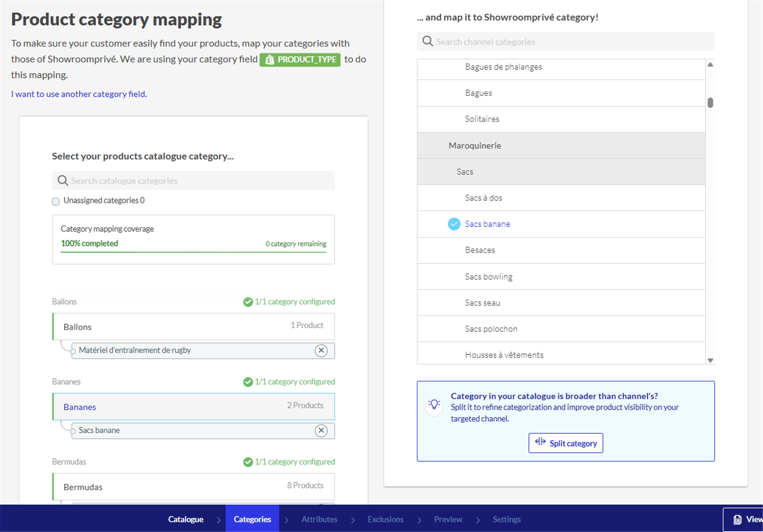Collapse the Maroquinerie category group
Viewport: 763px width, 532px height.
point(475,146)
